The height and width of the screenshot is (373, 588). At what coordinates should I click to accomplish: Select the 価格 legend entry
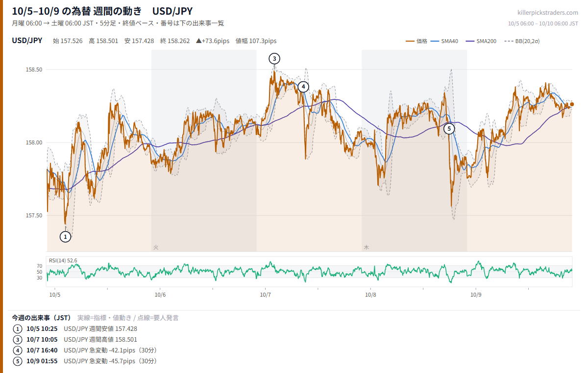tap(416, 41)
